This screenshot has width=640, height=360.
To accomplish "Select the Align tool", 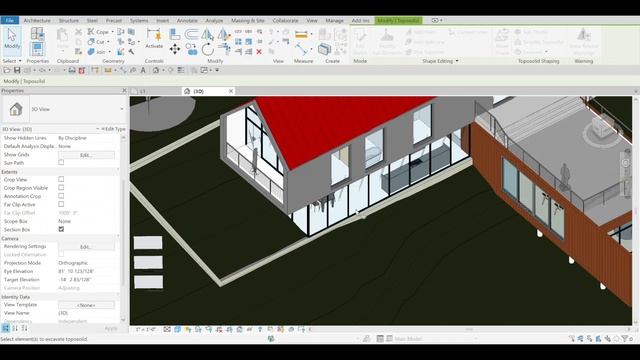I will (x=175, y=34).
